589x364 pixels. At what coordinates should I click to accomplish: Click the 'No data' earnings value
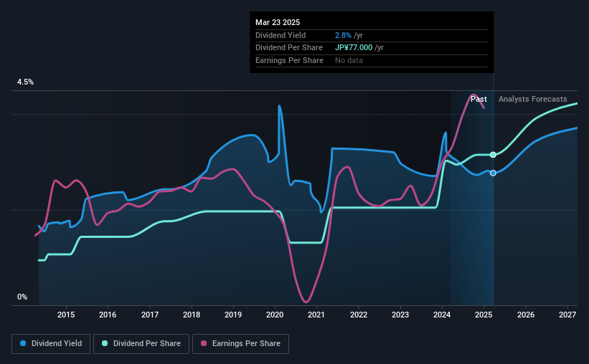coord(349,60)
